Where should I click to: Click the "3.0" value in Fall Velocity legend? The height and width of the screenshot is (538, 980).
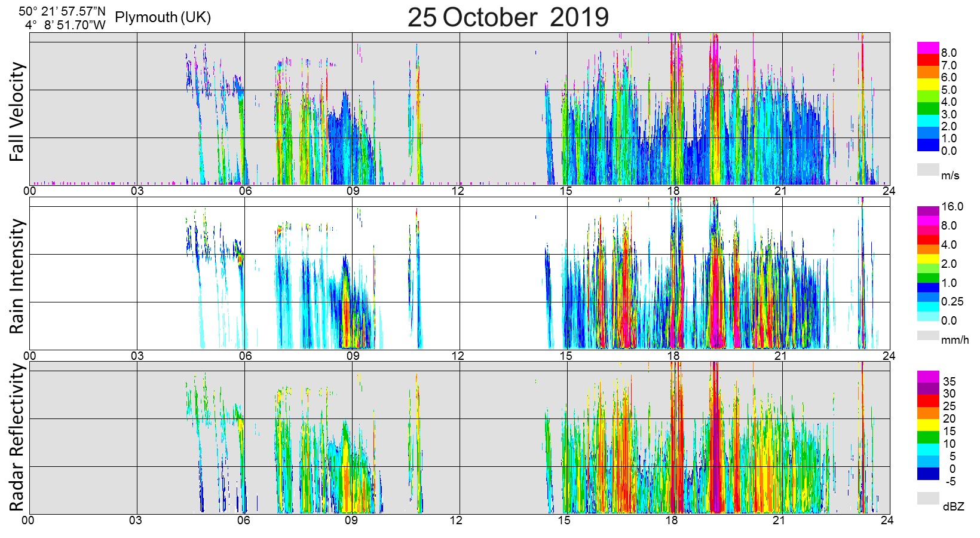pos(949,114)
